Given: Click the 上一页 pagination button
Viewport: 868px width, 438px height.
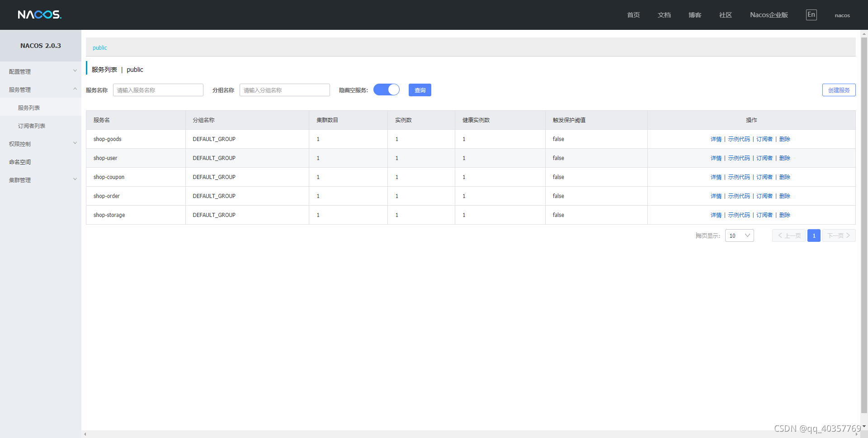Looking at the screenshot, I should 789,235.
